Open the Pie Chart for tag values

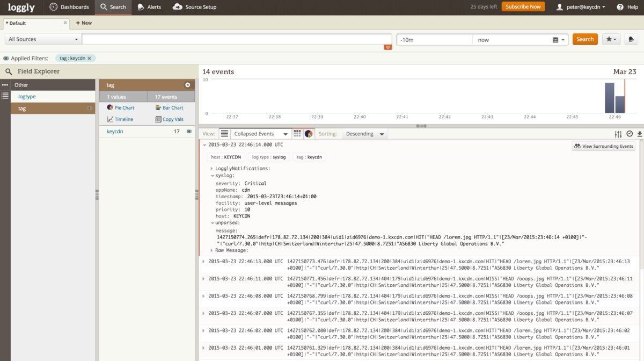click(x=122, y=107)
